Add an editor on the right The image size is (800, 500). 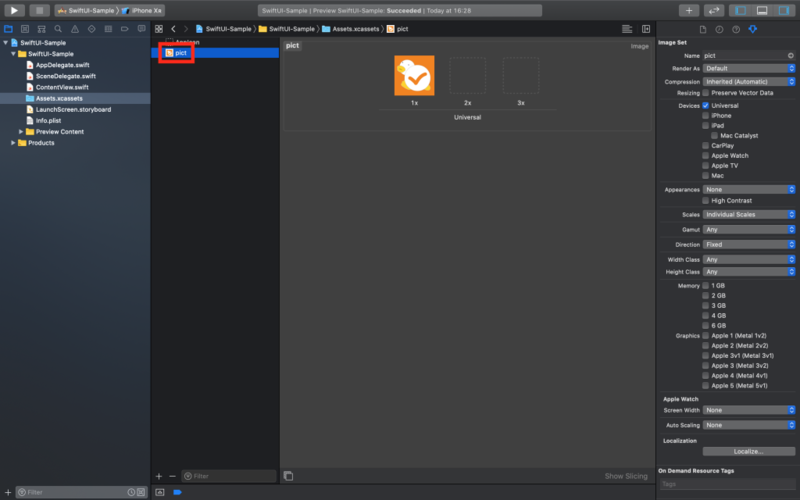646,29
